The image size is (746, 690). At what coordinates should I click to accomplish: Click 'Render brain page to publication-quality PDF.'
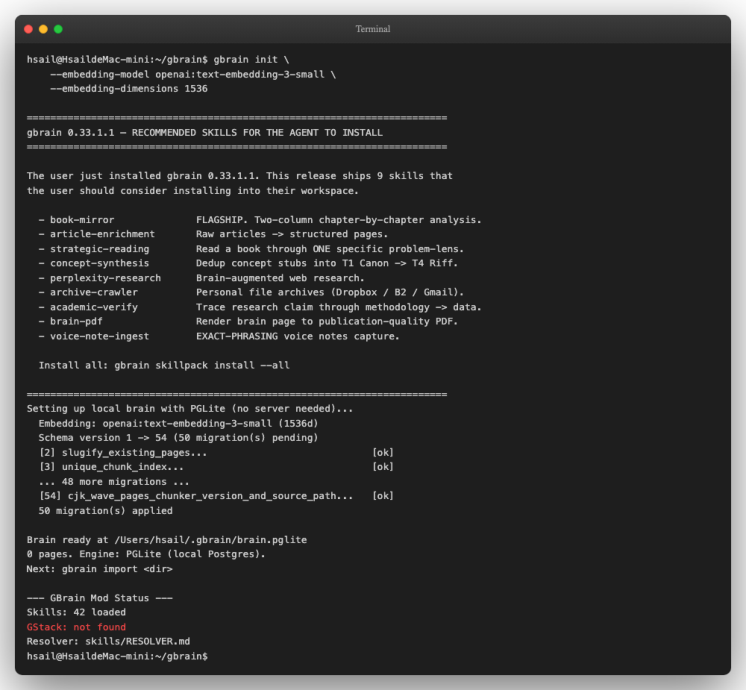326,321
